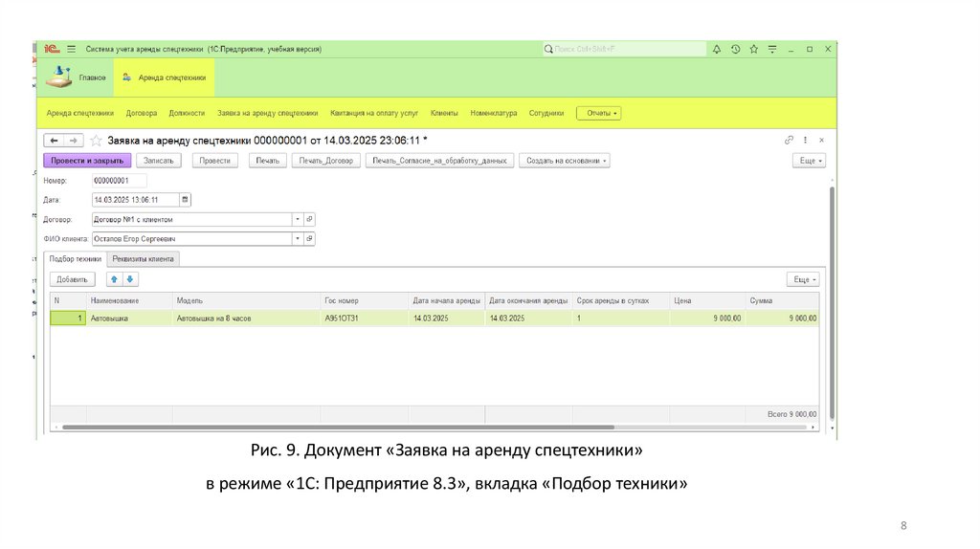Viewport: 980px width, 549px height.
Task: Click the Добавить button
Action: pyautogui.click(x=73, y=279)
